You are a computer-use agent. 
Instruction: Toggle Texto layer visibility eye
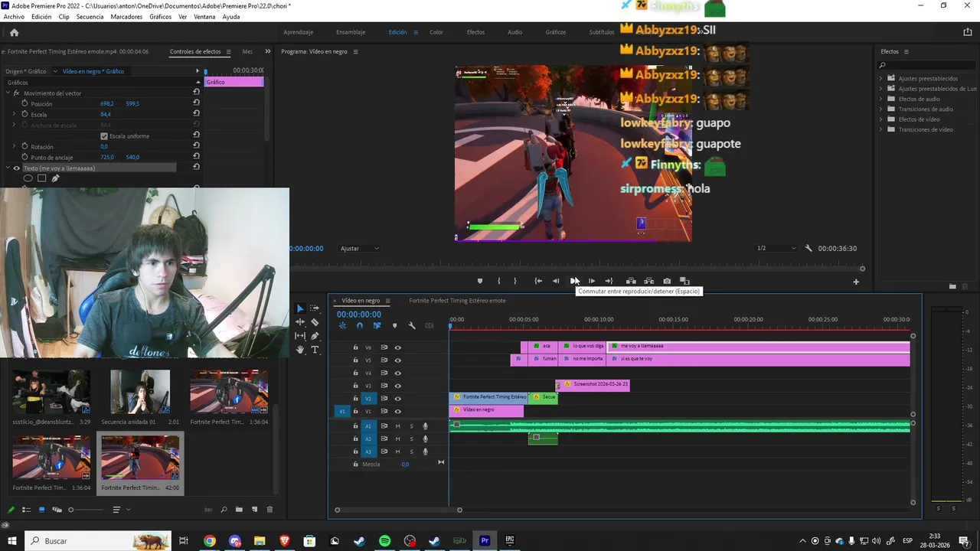pyautogui.click(x=16, y=168)
